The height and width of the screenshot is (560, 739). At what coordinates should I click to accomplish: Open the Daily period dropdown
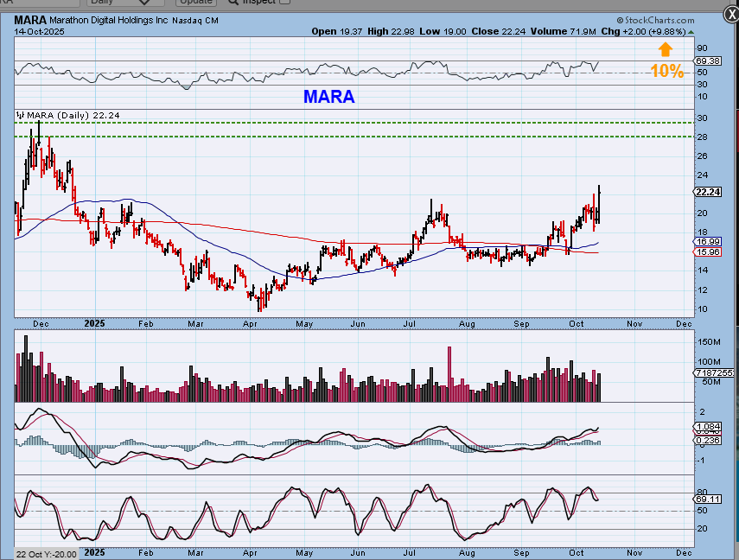click(x=124, y=3)
